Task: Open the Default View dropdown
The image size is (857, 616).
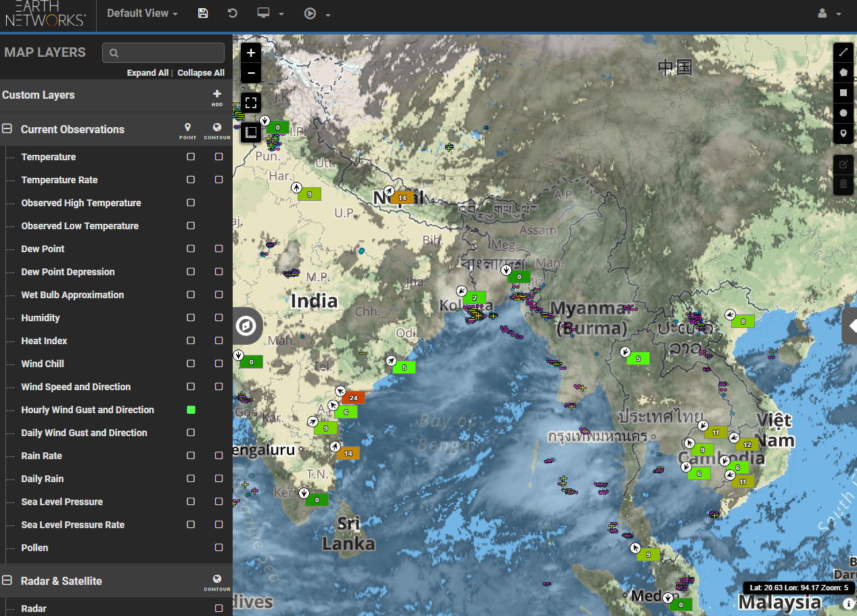Action: click(141, 13)
